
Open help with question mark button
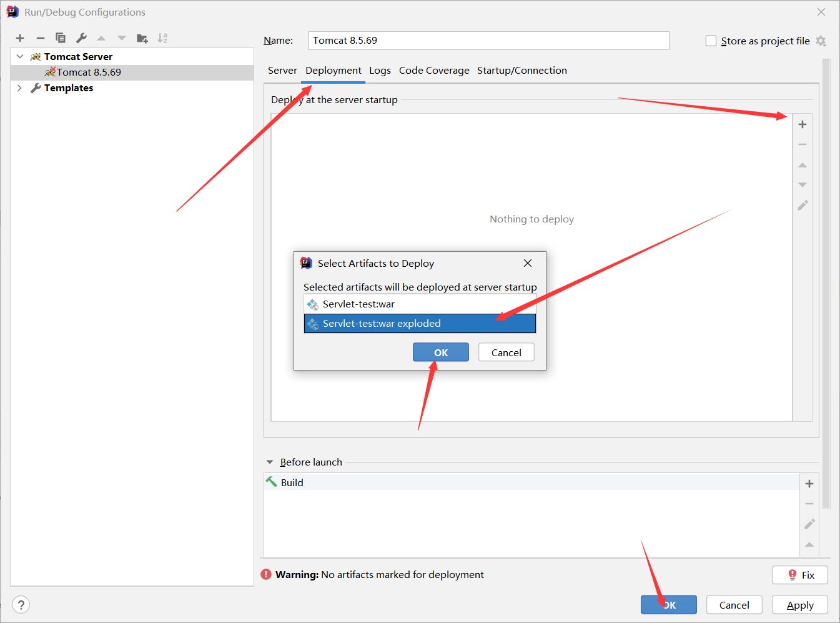[x=21, y=605]
